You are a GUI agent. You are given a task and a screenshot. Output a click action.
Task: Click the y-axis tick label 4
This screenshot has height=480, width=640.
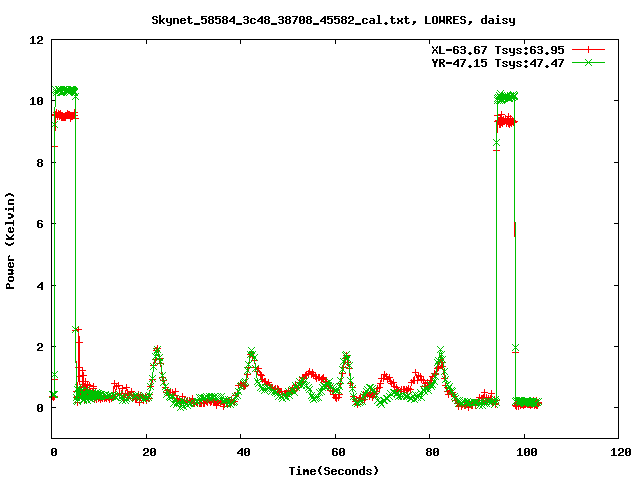[x=40, y=285]
